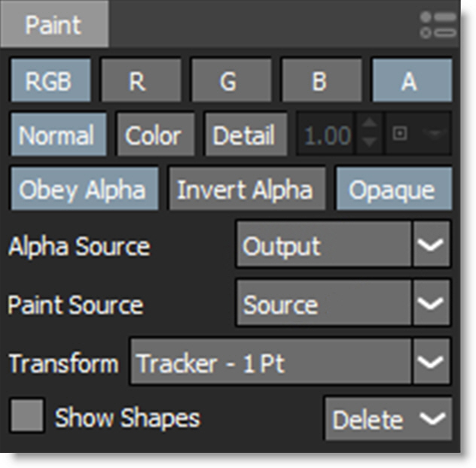Decrease opacity value with down arrow
The width and height of the screenshot is (476, 468).
click(368, 144)
